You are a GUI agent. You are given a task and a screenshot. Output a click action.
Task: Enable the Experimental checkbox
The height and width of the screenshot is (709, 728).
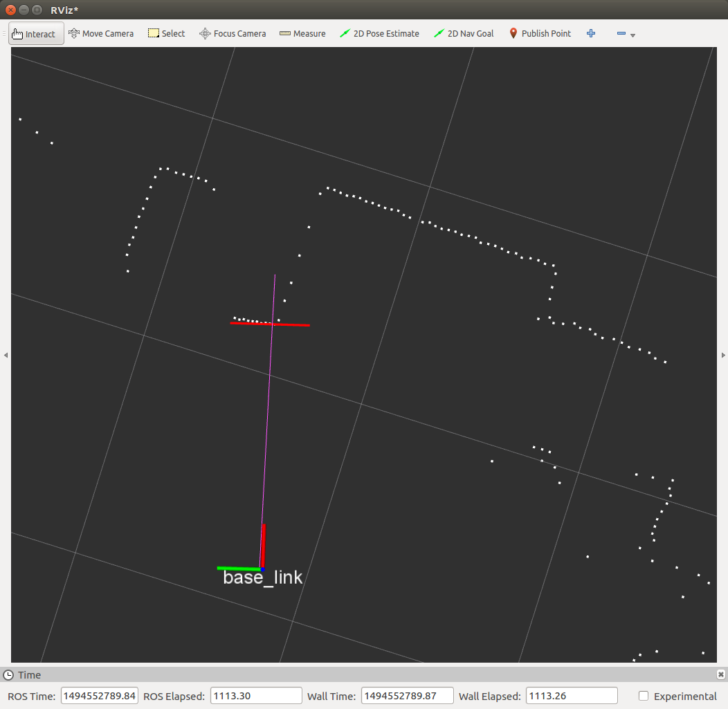click(x=644, y=696)
